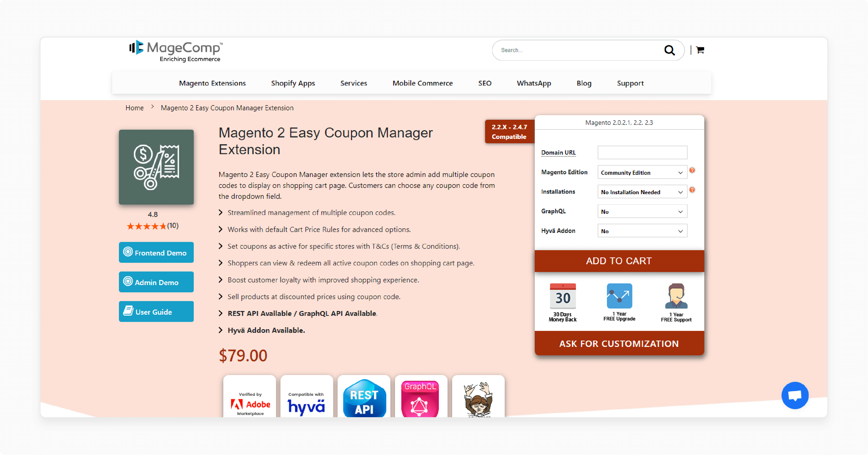Open the Support menu item
Image resolution: width=868 pixels, height=455 pixels.
(x=630, y=83)
